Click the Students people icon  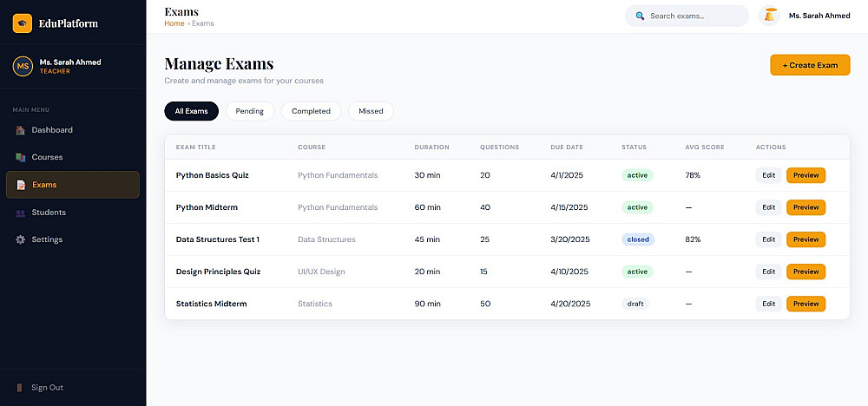point(21,213)
